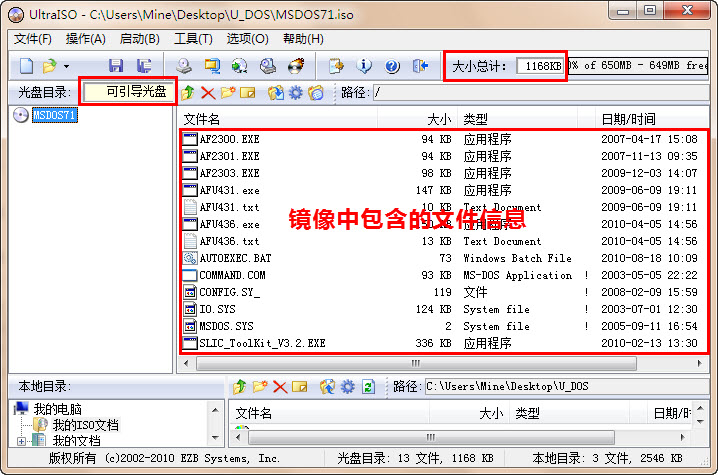Screen dimensions: 718x475
Task: Click the green Refresh icon in local toolbar
Action: coord(368,387)
